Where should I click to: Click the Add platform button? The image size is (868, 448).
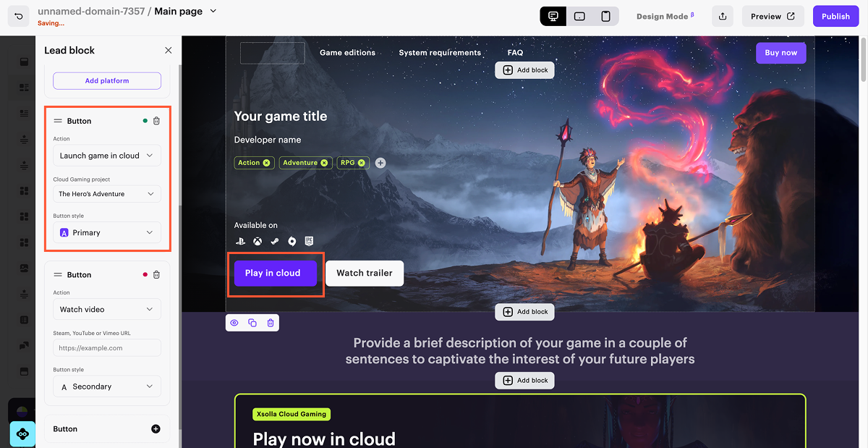pyautogui.click(x=107, y=81)
